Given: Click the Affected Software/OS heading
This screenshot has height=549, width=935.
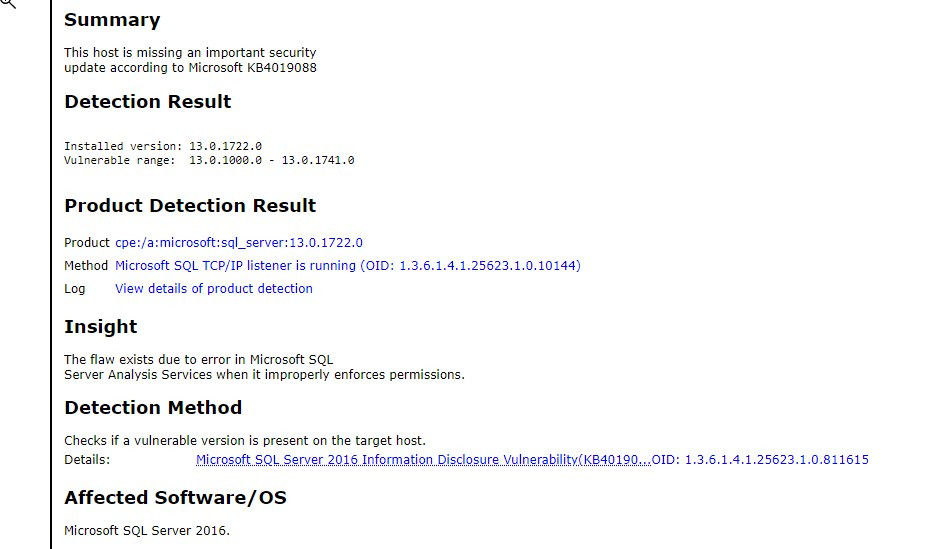Looking at the screenshot, I should pyautogui.click(x=175, y=498).
